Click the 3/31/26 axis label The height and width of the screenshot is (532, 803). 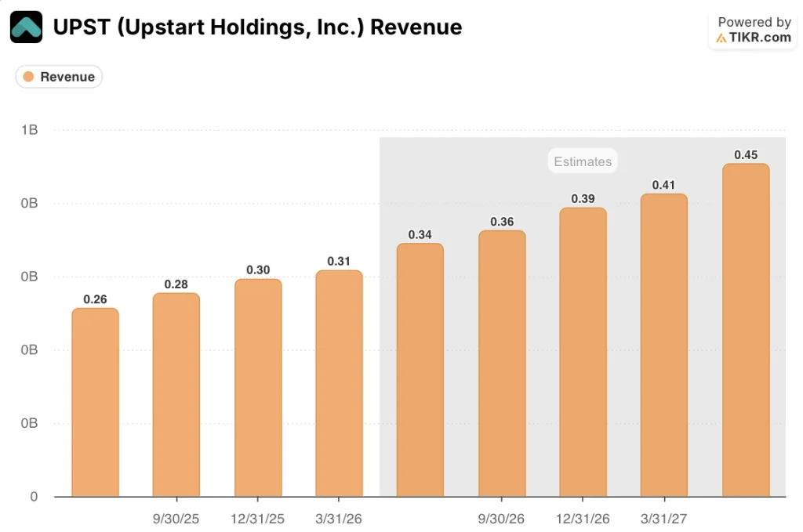click(339, 519)
